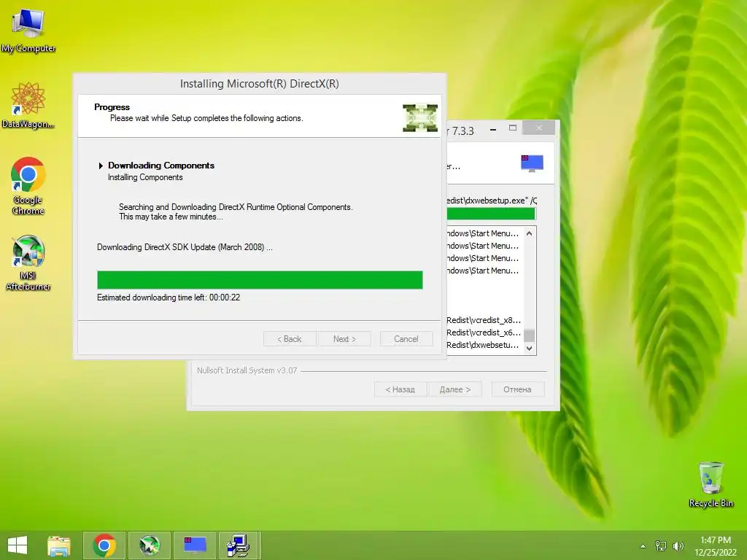Click the disabled close button of background installer

539,128
